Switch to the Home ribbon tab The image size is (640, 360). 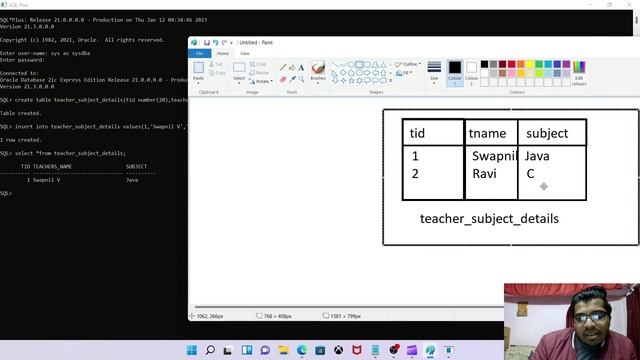coord(222,53)
